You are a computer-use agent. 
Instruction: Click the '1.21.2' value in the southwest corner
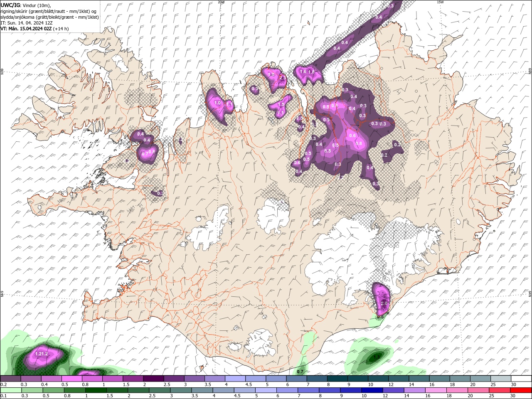pyautogui.click(x=42, y=354)
